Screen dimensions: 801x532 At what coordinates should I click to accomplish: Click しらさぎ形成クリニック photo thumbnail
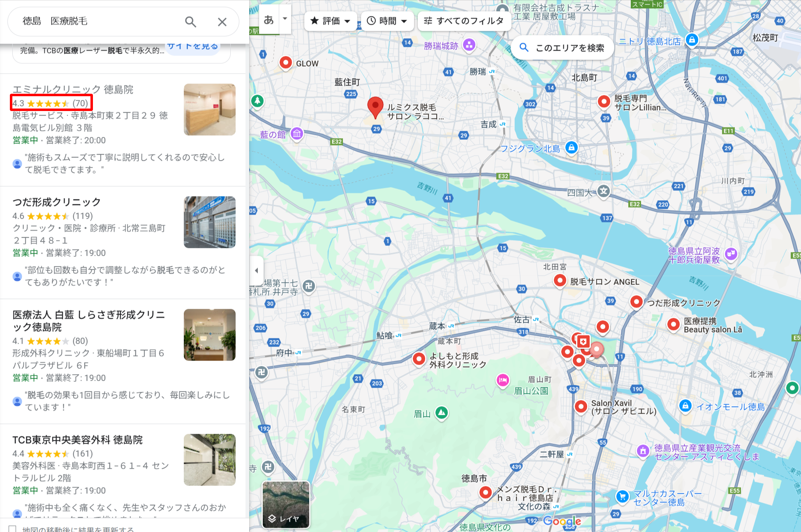210,335
